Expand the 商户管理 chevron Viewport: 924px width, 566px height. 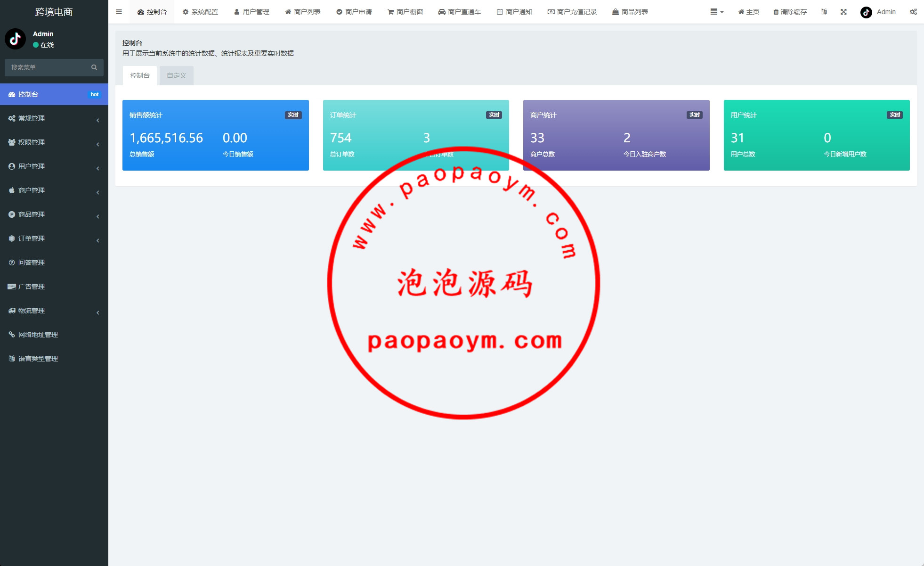pos(98,192)
